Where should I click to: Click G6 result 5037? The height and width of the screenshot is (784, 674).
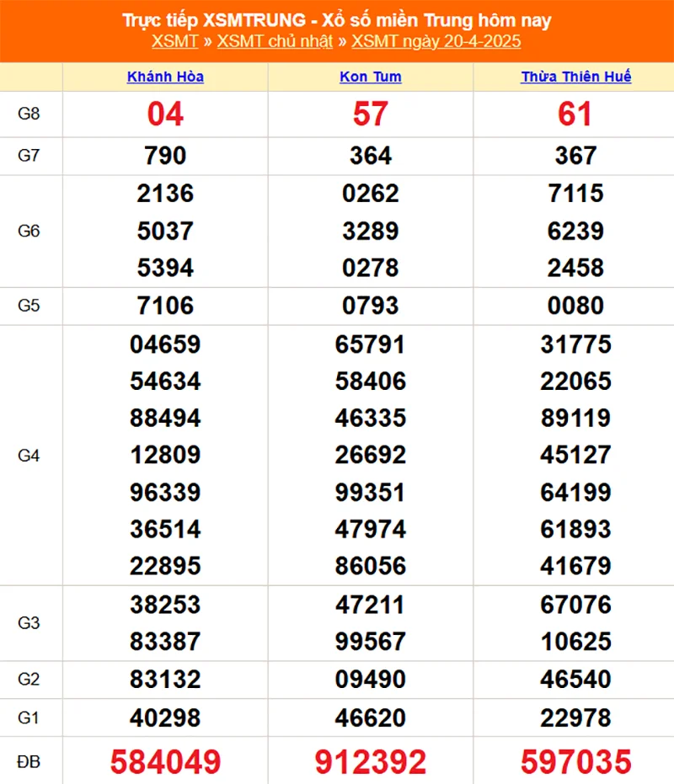click(165, 231)
